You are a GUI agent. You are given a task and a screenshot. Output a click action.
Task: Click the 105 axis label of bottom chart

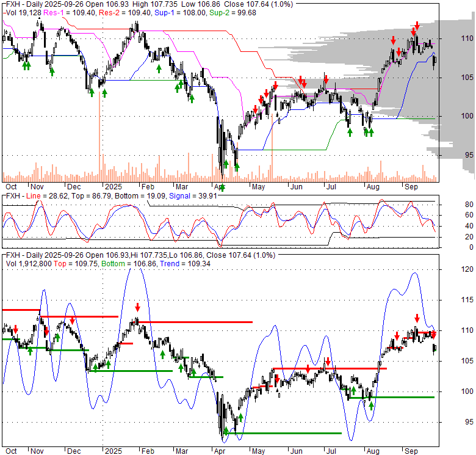coord(467,361)
